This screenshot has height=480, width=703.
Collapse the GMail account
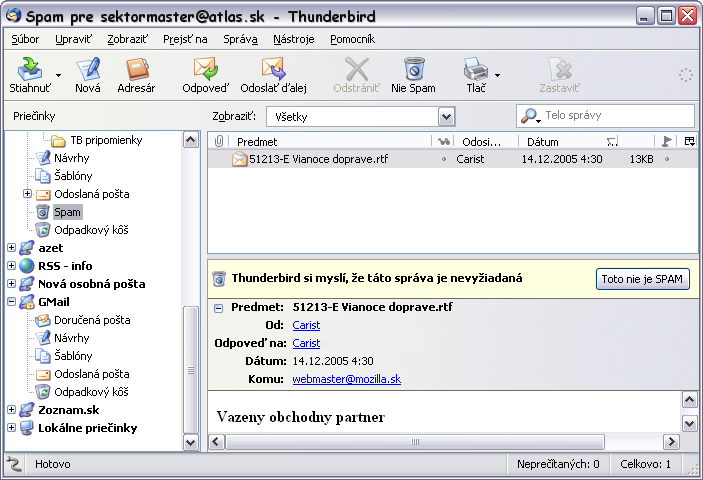click(x=12, y=302)
